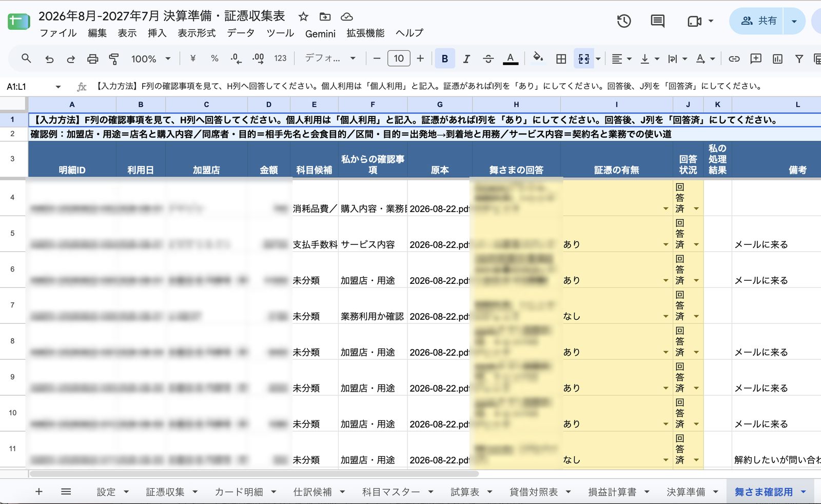This screenshot has width=821, height=504.
Task: Switch to the 損益計算書 sheet tab
Action: 612,492
